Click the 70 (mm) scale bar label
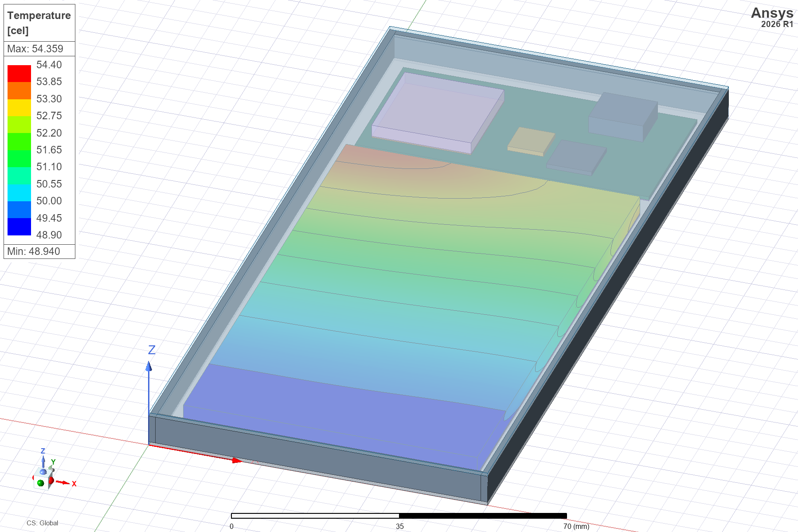The width and height of the screenshot is (798, 532). coord(576,526)
